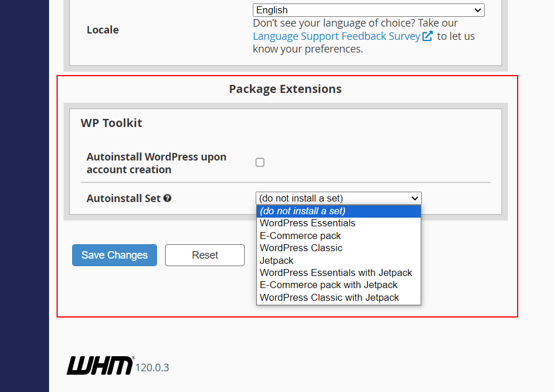Image resolution: width=554 pixels, height=392 pixels.
Task: Click the WHM version number 120.0.3
Action: click(152, 368)
